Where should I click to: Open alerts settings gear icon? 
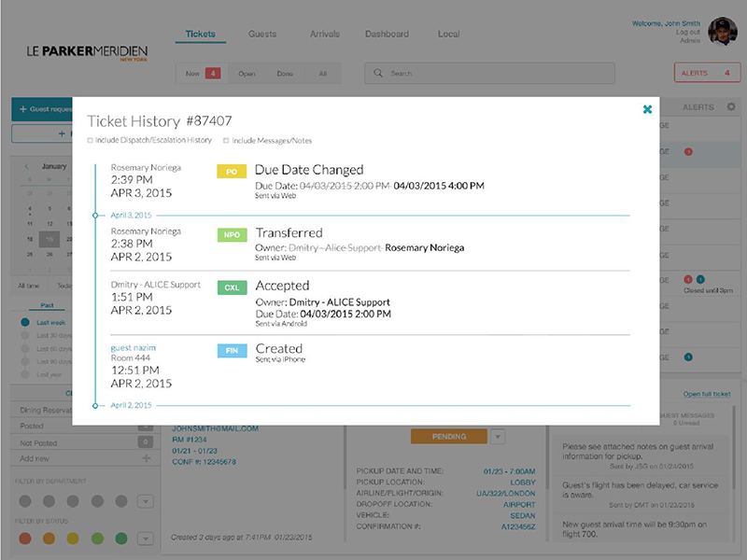tap(731, 107)
